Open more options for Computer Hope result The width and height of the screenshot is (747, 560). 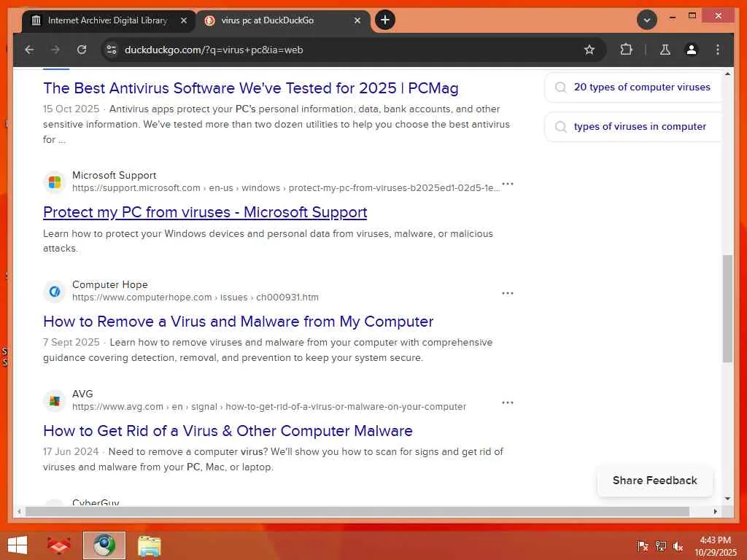pyautogui.click(x=508, y=293)
